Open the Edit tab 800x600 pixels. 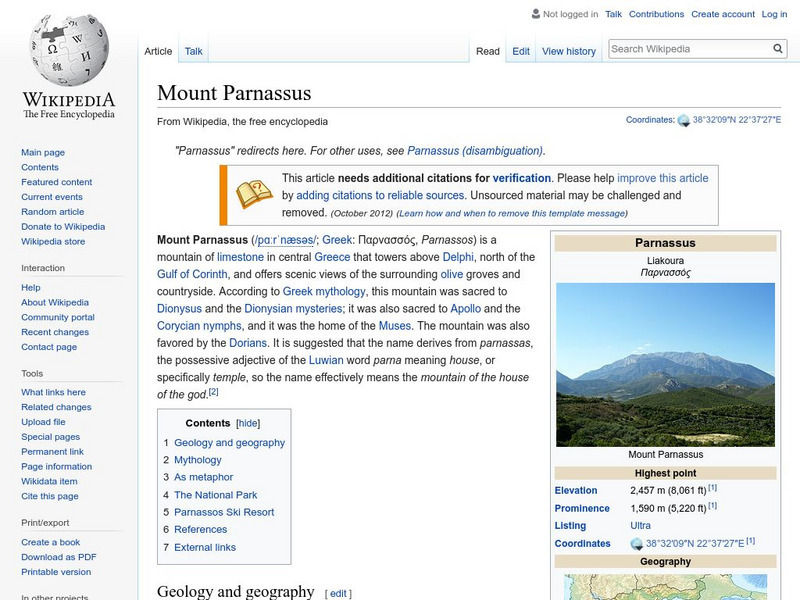click(x=521, y=50)
